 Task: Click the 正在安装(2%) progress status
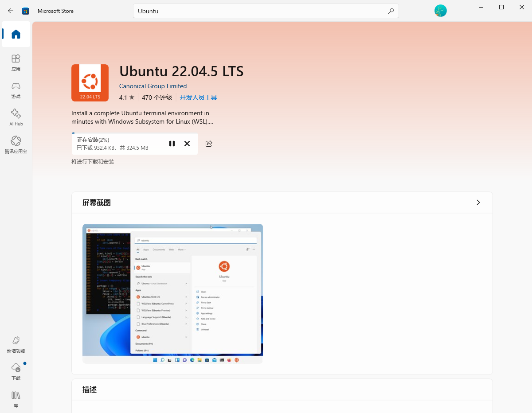pyautogui.click(x=93, y=140)
